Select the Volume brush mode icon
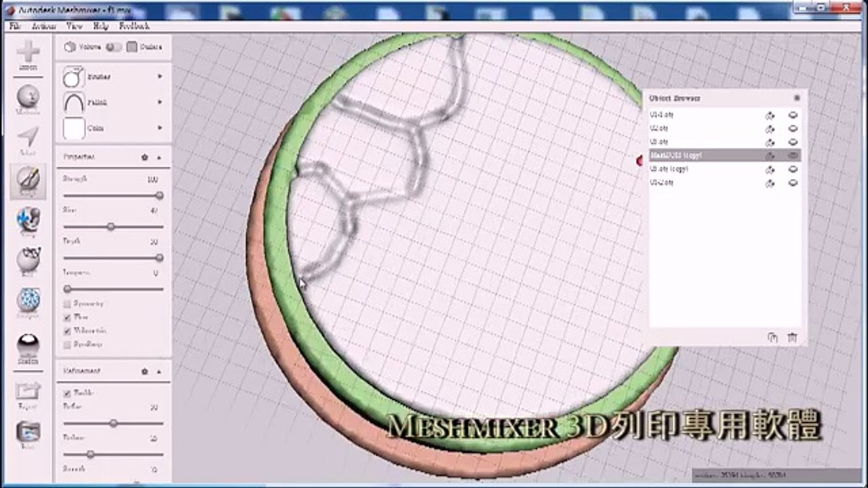Image resolution: width=868 pixels, height=488 pixels. pyautogui.click(x=70, y=47)
